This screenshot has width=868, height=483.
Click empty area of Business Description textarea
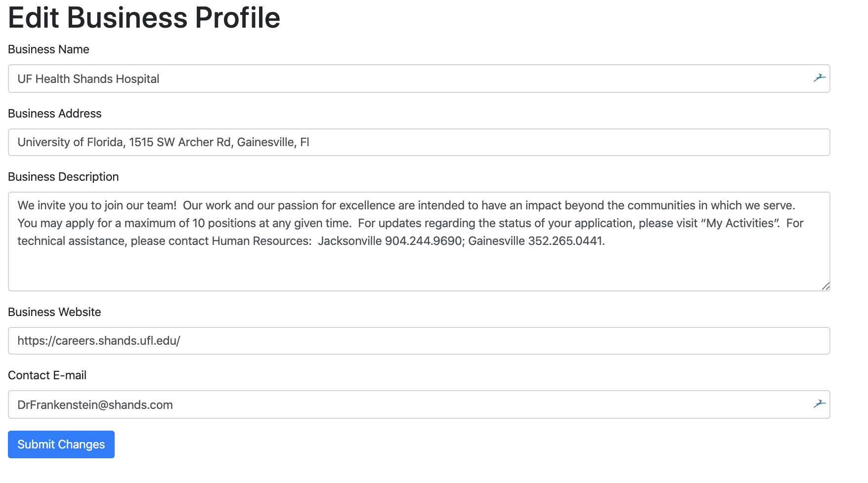point(419,269)
